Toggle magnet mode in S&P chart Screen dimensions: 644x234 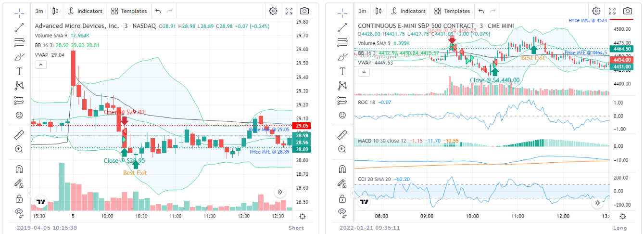pos(342,169)
